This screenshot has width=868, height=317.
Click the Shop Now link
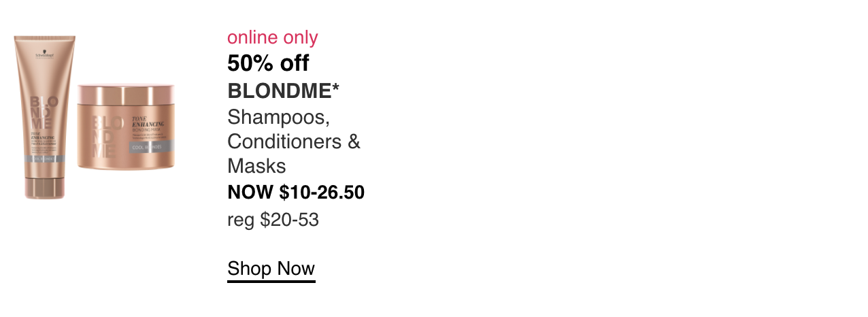[271, 269]
